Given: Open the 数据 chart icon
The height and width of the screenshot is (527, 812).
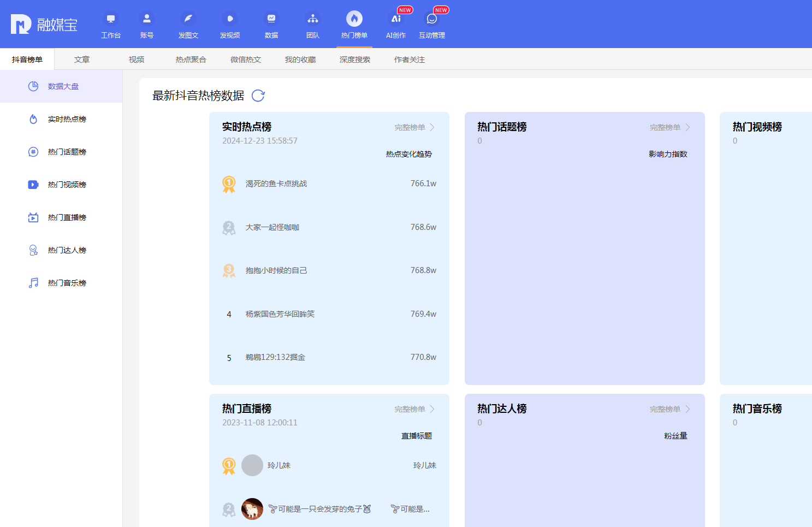Looking at the screenshot, I should (x=271, y=19).
